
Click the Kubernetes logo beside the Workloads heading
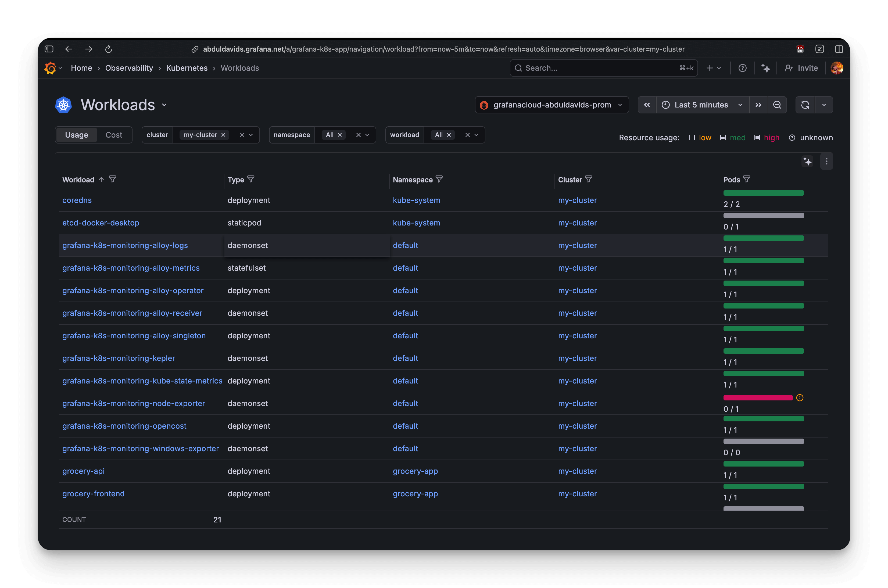coord(63,105)
